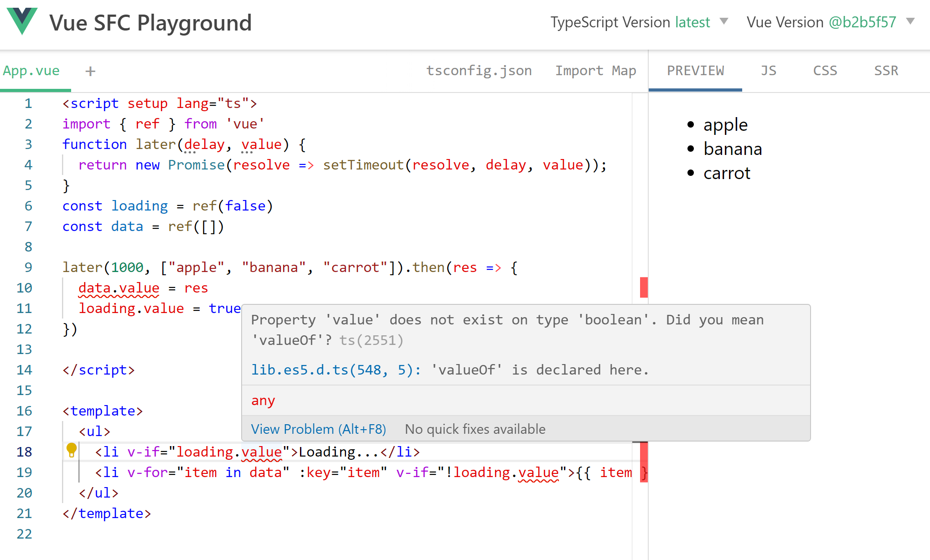Add a new file using the plus icon
This screenshot has width=930, height=560.
[x=90, y=71]
